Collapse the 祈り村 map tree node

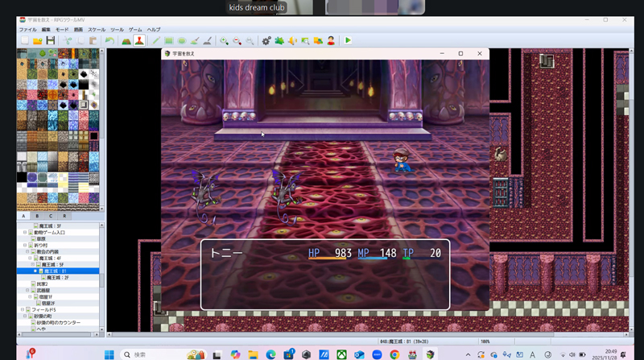[25, 245]
